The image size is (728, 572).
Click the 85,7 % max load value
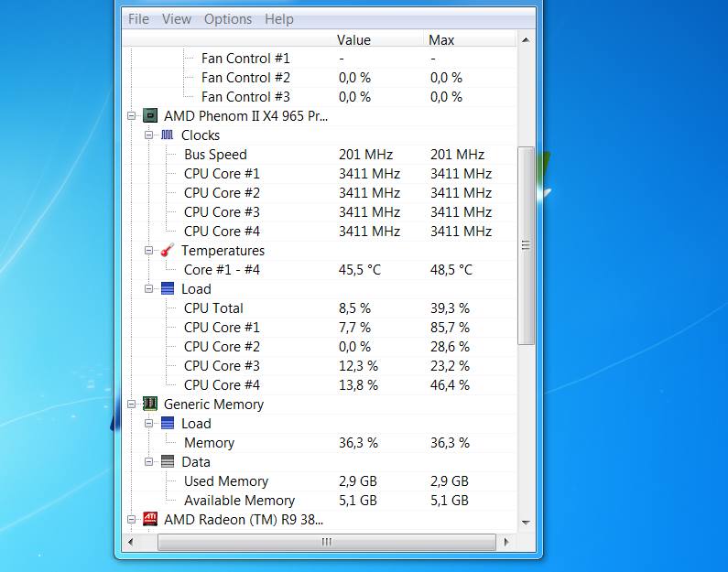450,328
